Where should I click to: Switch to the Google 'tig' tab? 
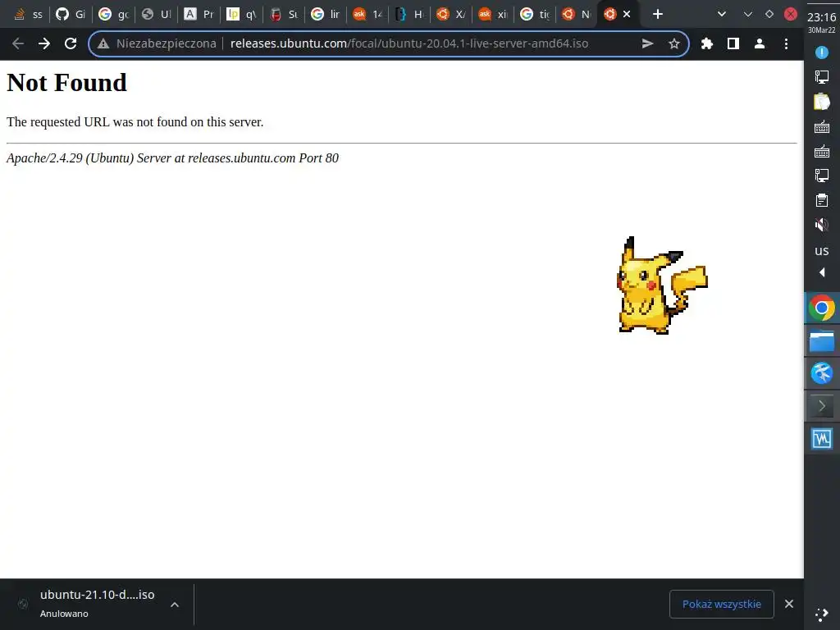click(x=535, y=14)
